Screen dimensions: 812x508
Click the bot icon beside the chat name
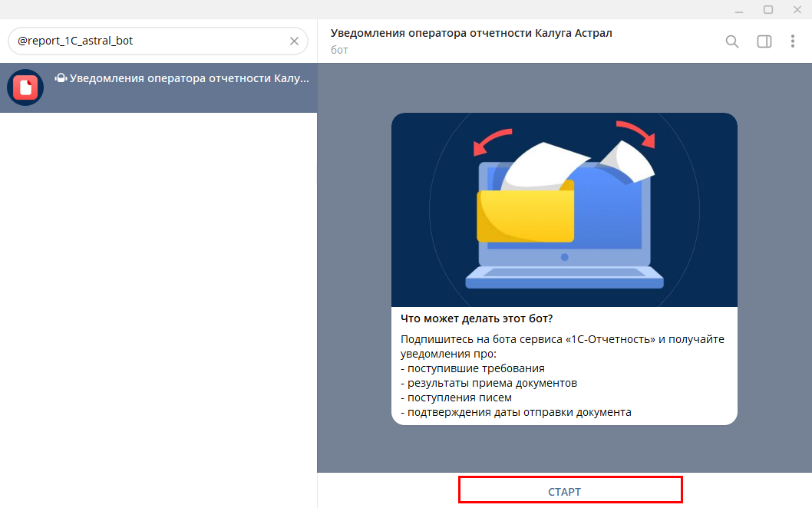tap(61, 78)
